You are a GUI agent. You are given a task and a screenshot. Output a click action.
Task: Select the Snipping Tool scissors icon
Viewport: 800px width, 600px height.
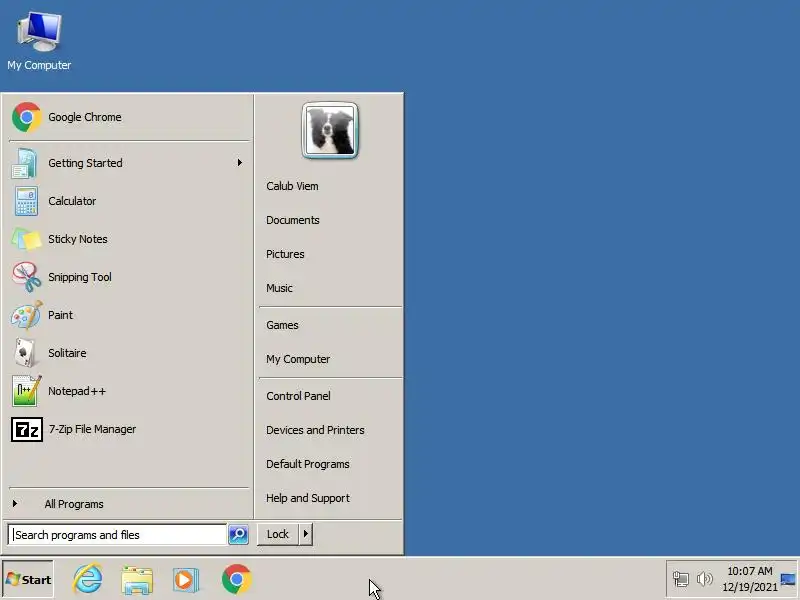[27, 277]
